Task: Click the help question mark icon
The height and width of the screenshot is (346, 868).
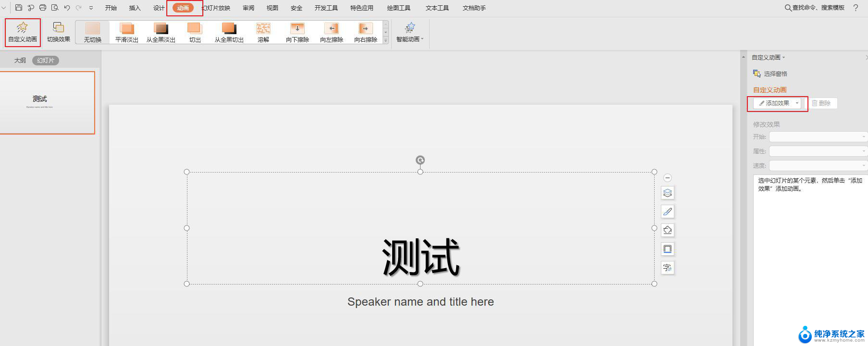Action: [856, 8]
